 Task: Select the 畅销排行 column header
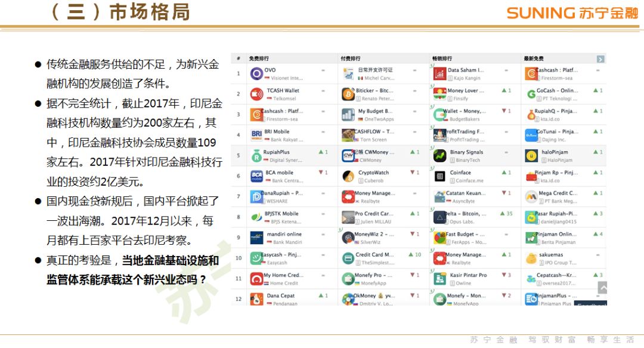(442, 59)
